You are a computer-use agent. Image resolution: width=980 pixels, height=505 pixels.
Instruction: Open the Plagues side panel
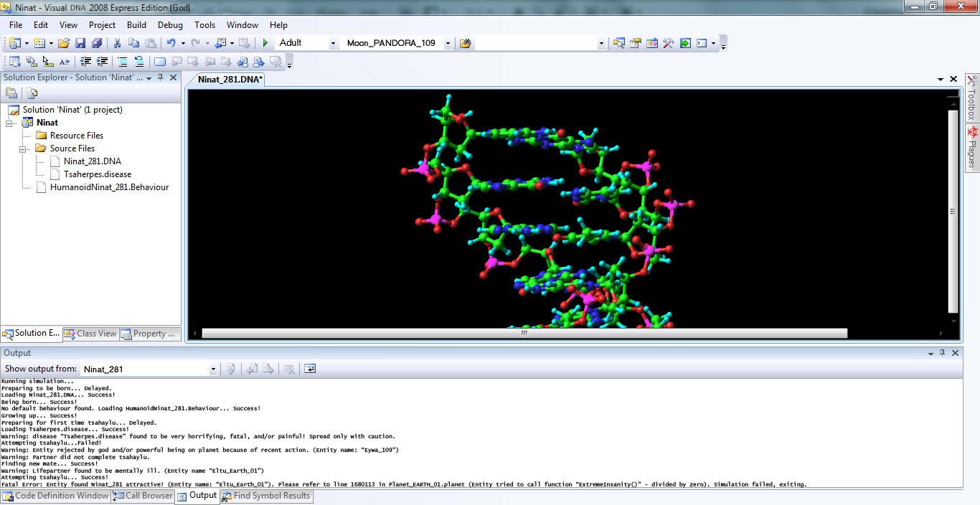click(973, 147)
